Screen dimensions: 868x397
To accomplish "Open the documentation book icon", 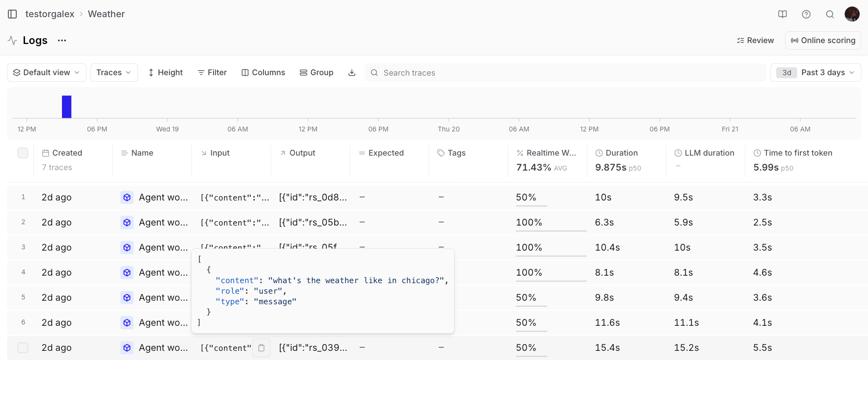I will pos(782,14).
